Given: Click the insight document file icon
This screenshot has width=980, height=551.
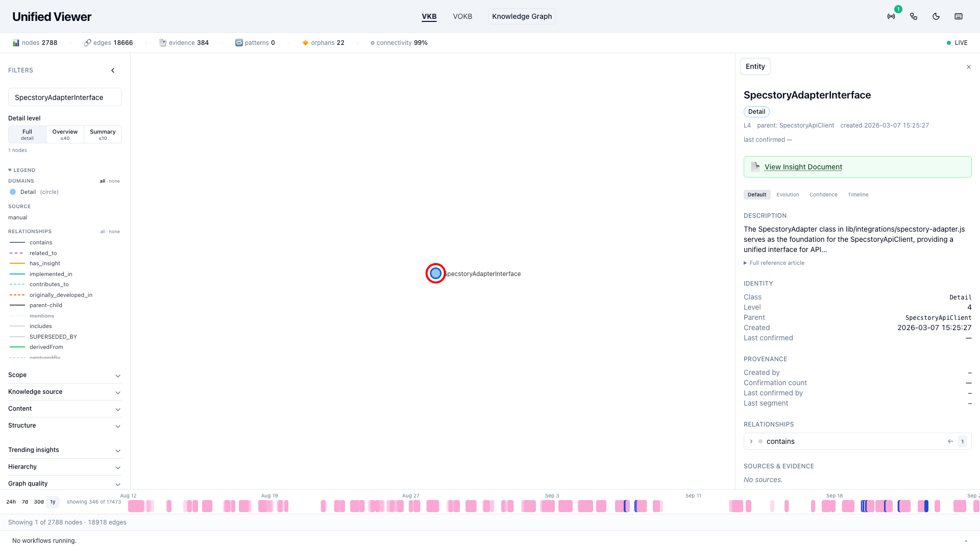Looking at the screenshot, I should tap(755, 166).
